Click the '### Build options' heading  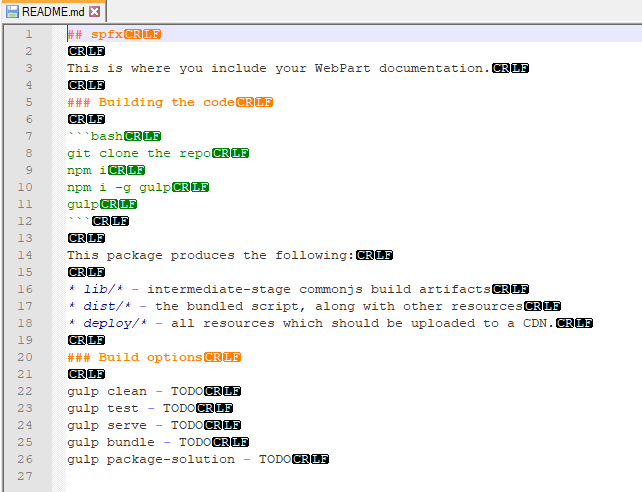tap(135, 357)
